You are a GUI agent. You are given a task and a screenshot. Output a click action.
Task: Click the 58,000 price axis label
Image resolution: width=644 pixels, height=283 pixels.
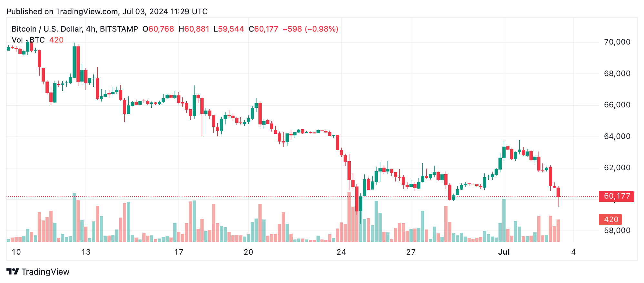point(617,230)
